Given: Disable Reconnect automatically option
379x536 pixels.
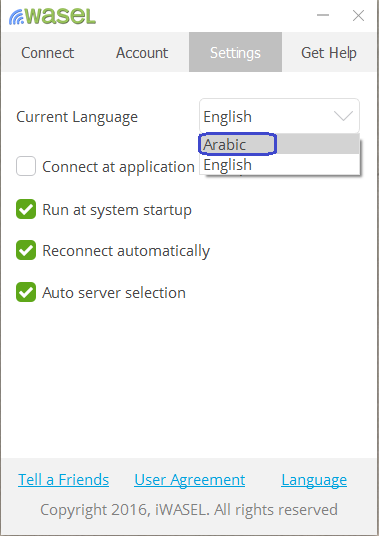Looking at the screenshot, I should click(x=26, y=250).
